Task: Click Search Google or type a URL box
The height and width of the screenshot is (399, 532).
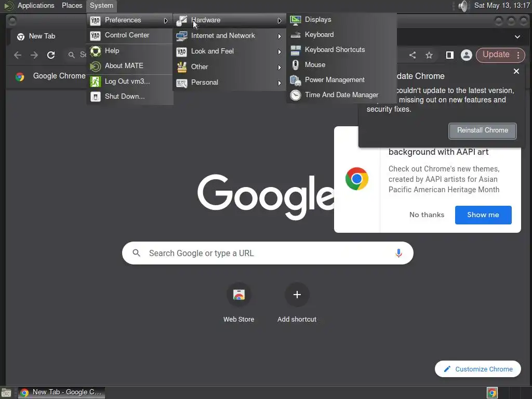Action: coord(268,253)
